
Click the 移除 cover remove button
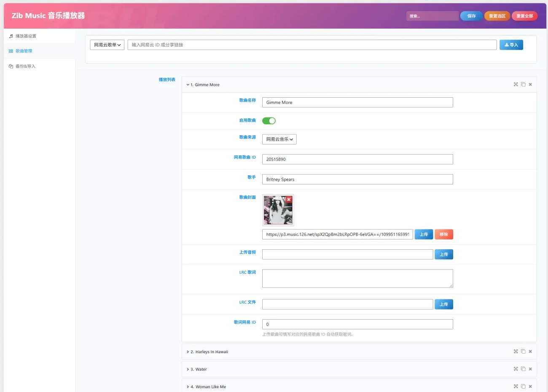(x=444, y=235)
